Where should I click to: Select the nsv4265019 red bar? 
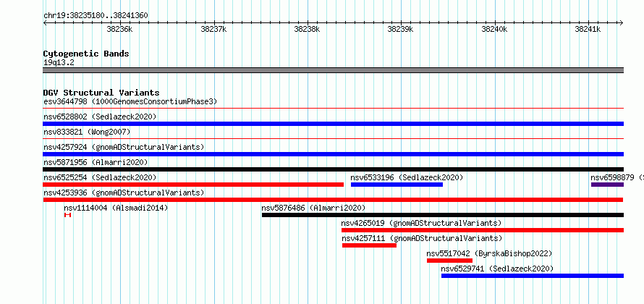pos(483,230)
